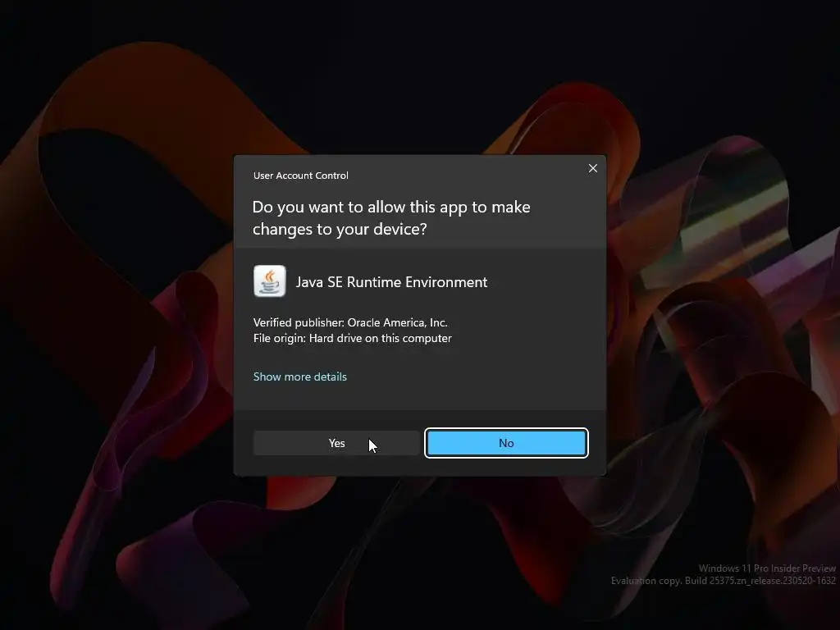Click the User Account Control title text
The width and height of the screenshot is (840, 630).
coord(300,176)
